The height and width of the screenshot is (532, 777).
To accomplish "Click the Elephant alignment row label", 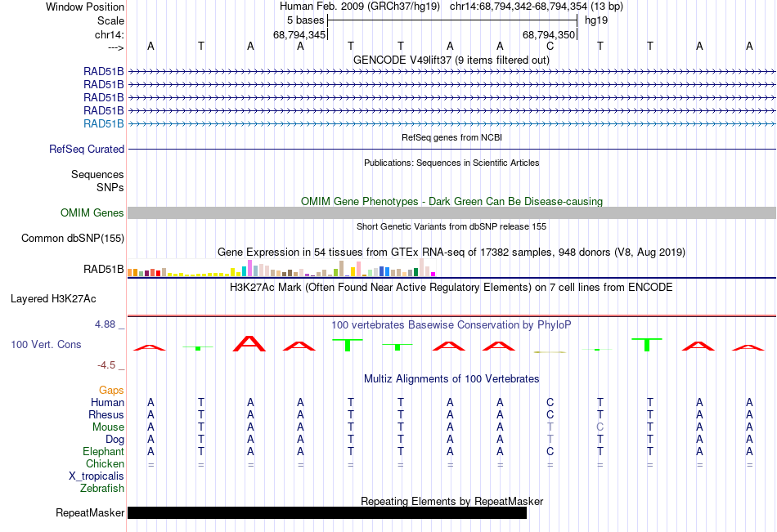I will [104, 451].
